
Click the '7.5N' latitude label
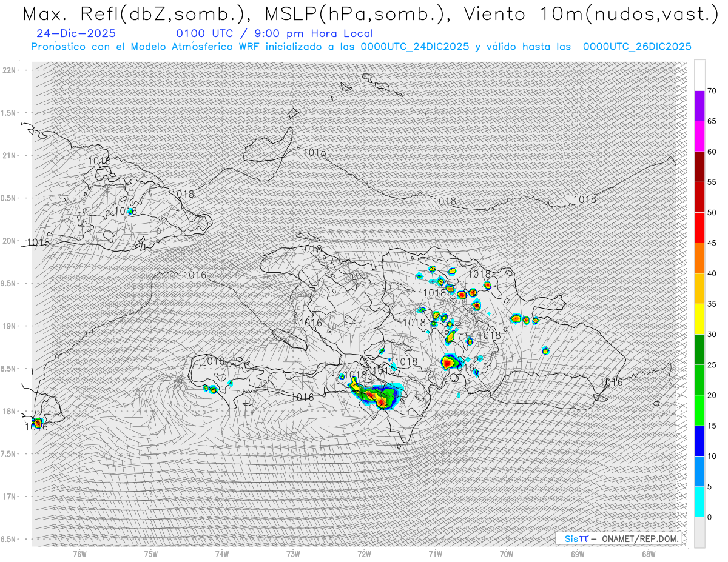[x=9, y=454]
